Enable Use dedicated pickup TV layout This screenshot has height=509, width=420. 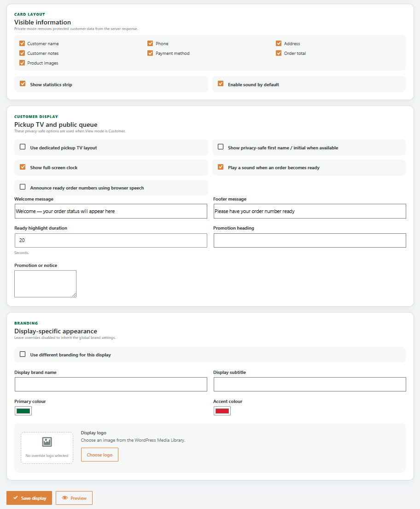pos(23,147)
